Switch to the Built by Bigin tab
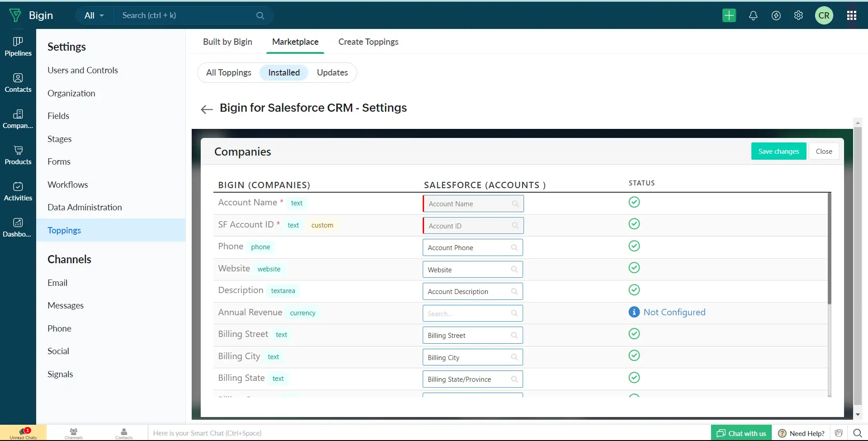Image resolution: width=868 pixels, height=441 pixels. (x=227, y=42)
